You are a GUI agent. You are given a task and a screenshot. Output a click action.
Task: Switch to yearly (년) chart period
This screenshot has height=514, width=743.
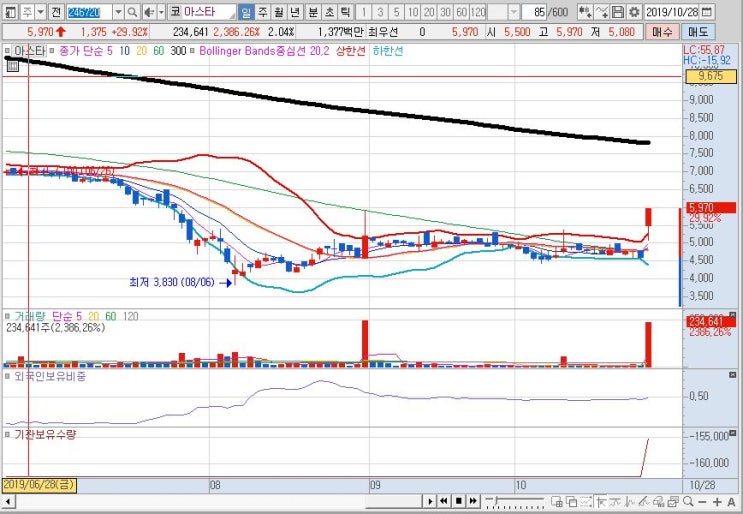[x=295, y=12]
